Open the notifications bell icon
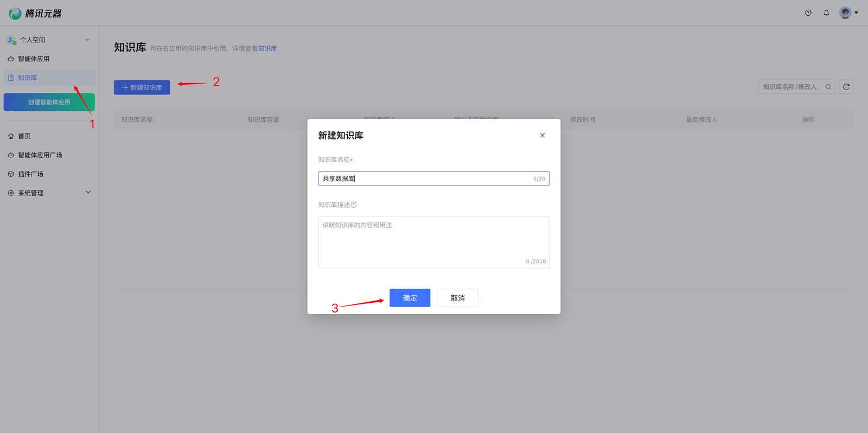Viewport: 868px width, 433px height. tap(826, 13)
